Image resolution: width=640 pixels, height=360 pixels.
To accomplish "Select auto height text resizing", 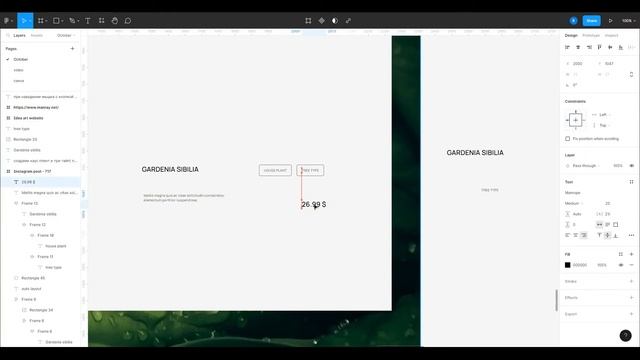I will point(608,224).
